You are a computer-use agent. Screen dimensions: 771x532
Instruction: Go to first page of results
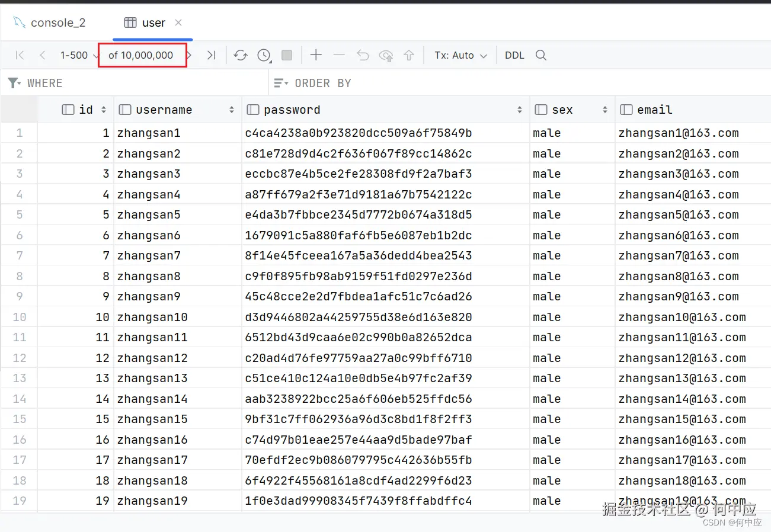coord(20,55)
